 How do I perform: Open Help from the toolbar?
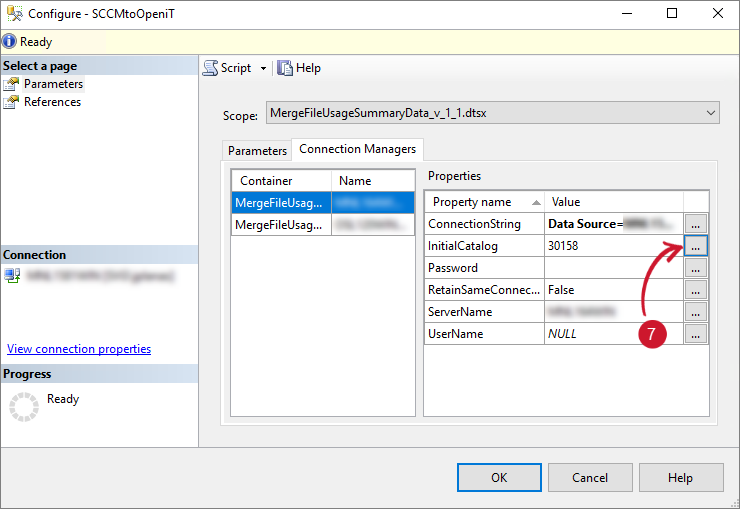299,68
